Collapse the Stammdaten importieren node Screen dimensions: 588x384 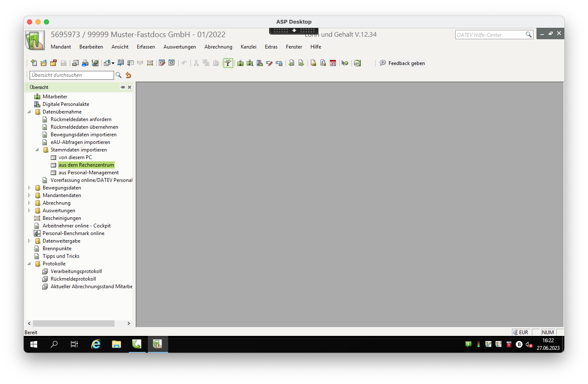(37, 150)
